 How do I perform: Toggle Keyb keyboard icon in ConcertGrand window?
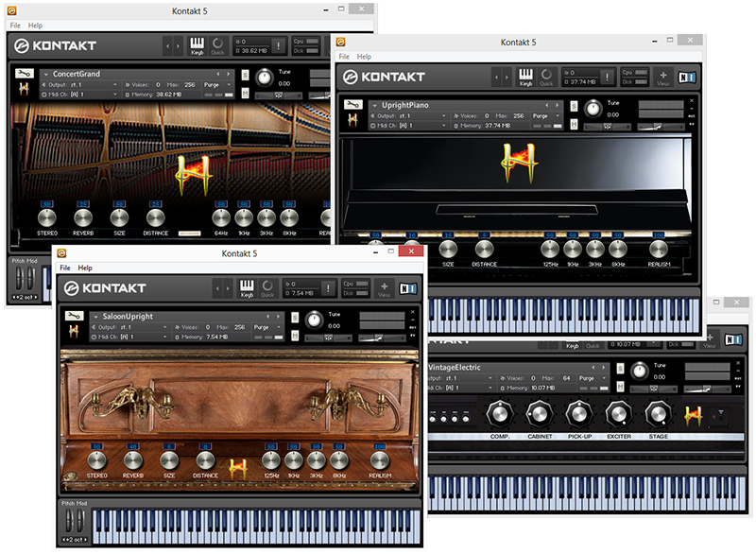tap(198, 45)
